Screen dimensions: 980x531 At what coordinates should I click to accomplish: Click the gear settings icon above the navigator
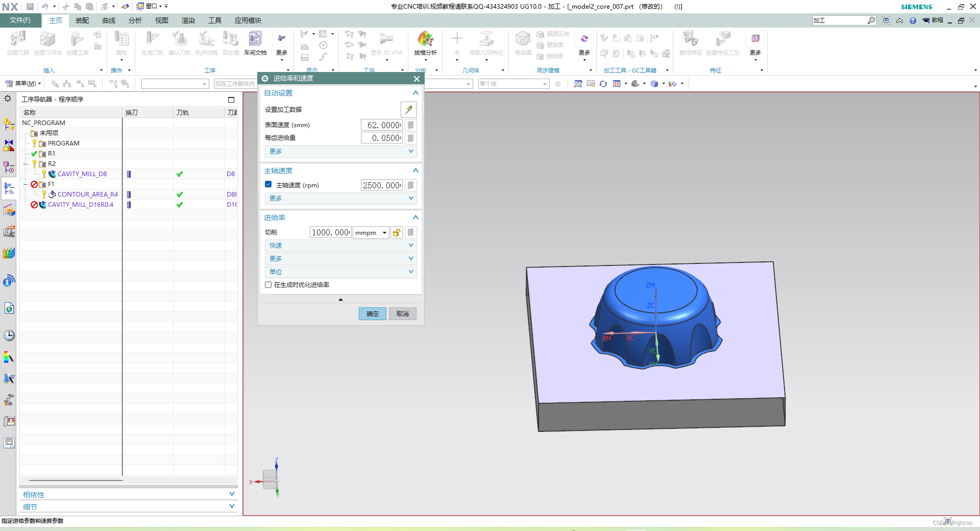8,99
